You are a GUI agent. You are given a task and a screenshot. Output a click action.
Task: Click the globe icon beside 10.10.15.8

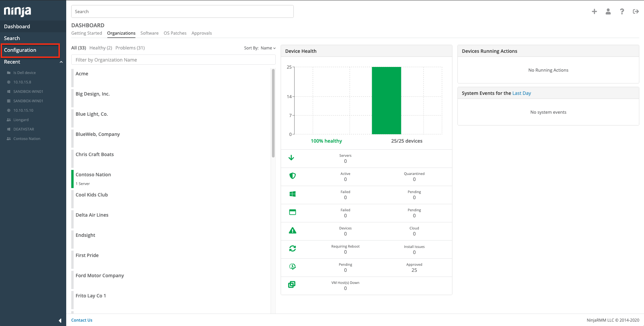[x=9, y=82]
